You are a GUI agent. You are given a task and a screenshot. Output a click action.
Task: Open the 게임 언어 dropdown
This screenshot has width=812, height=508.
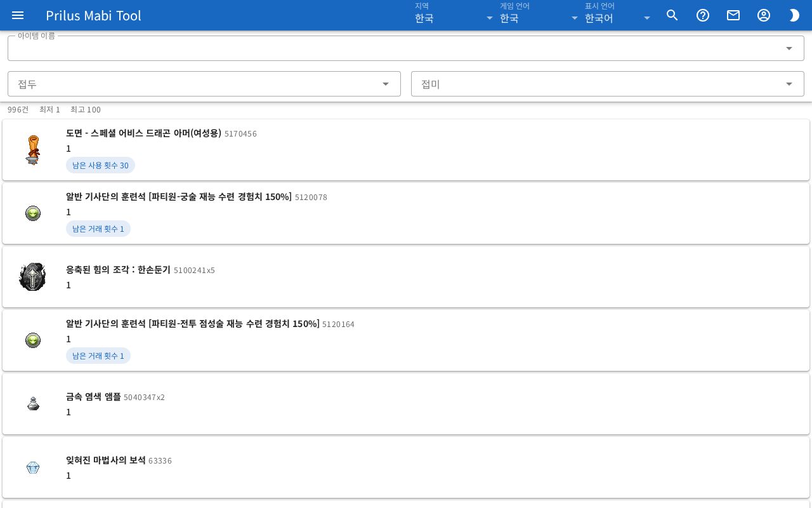click(x=539, y=15)
